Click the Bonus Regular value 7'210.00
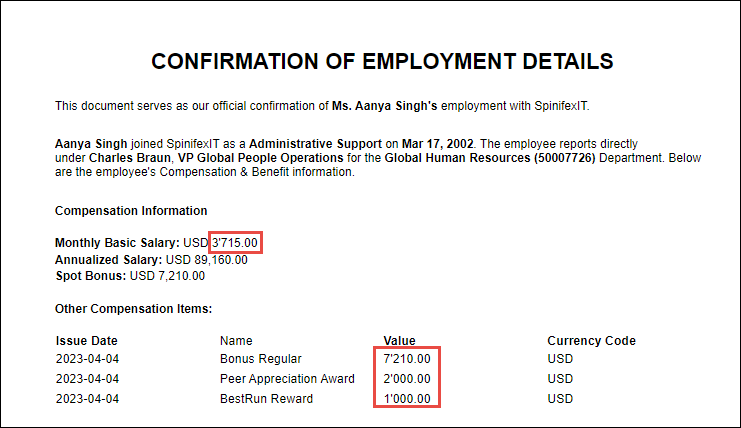The image size is (741, 428). 407,359
